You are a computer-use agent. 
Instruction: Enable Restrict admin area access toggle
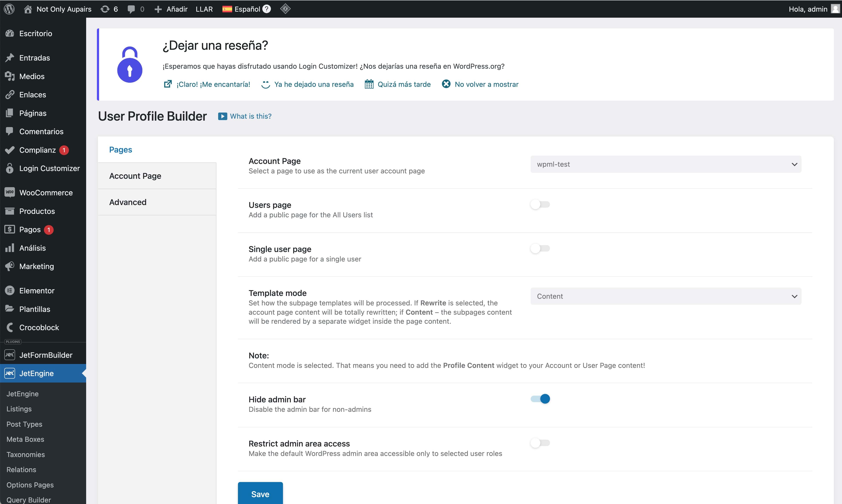click(540, 443)
